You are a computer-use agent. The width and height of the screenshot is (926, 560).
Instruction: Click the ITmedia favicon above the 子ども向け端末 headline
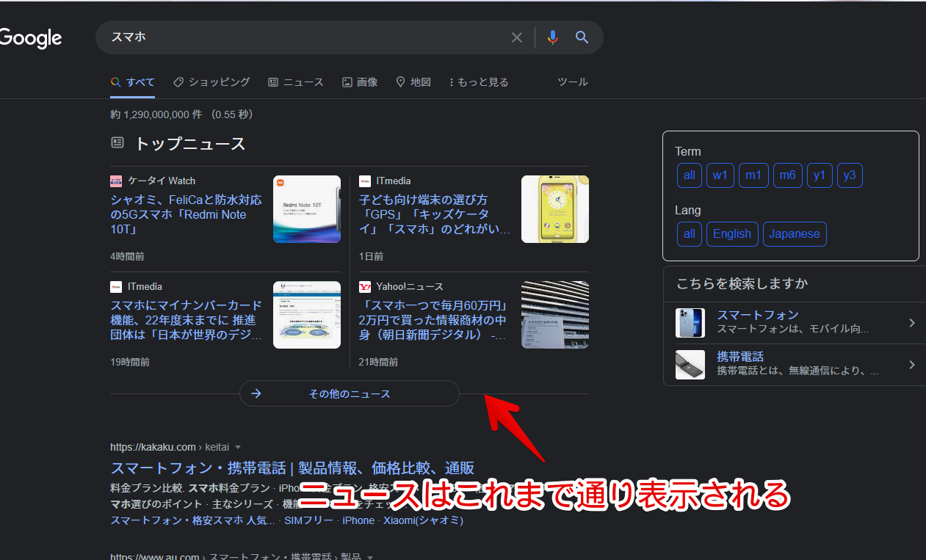pos(365,181)
